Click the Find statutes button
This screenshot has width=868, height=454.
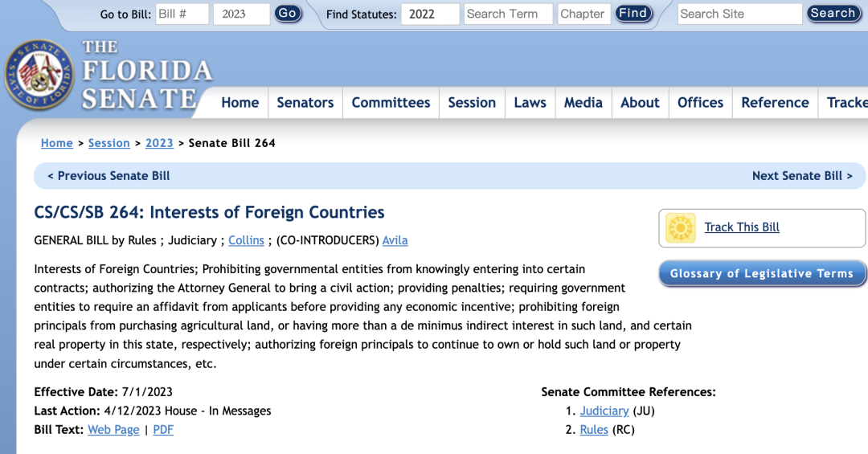coord(633,14)
